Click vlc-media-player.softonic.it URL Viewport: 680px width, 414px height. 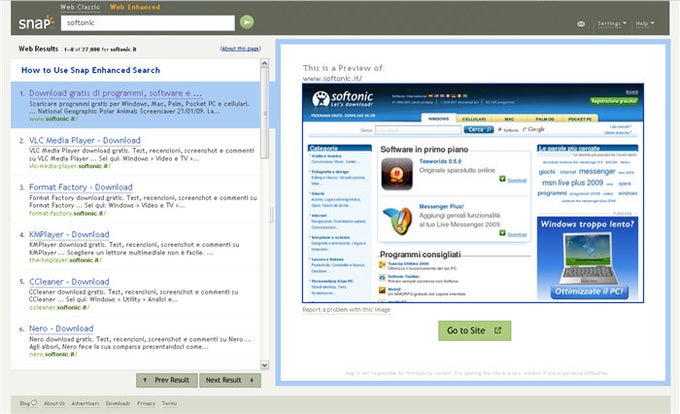point(70,166)
